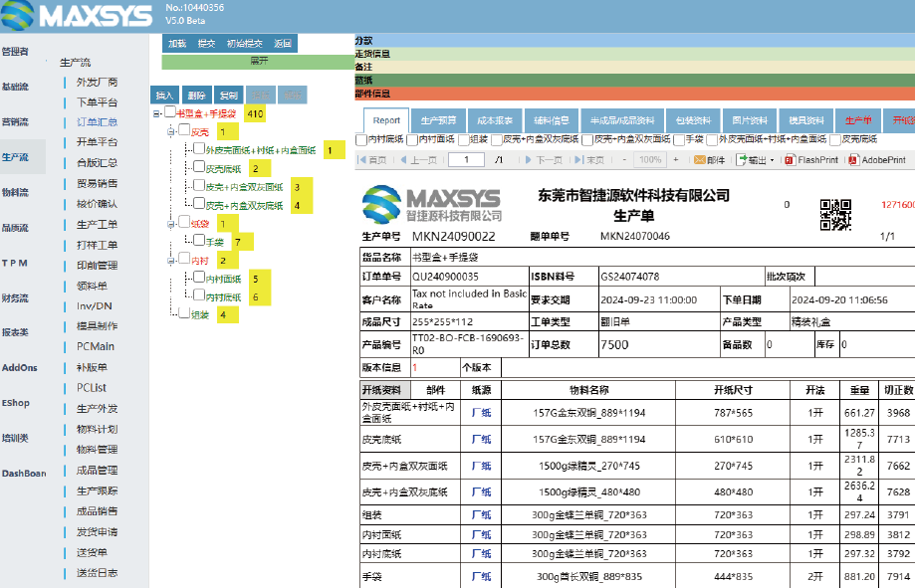This screenshot has width=915, height=588.
Task: Open the 包装资料 tab
Action: (693, 120)
